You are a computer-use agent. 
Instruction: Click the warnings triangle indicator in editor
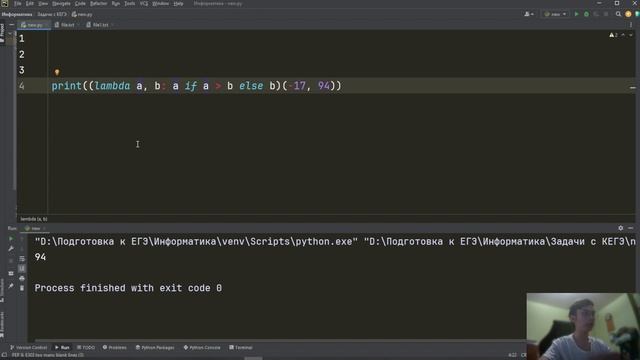(x=611, y=35)
